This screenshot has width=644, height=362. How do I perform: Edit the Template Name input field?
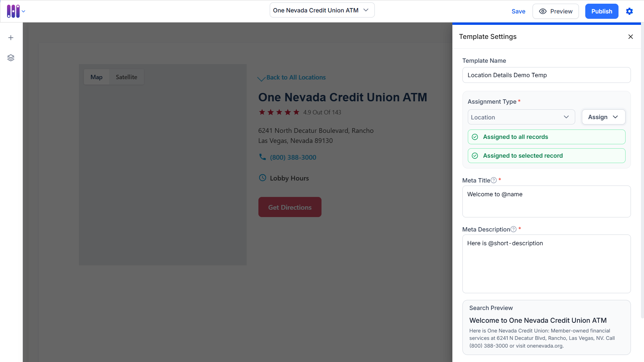point(546,75)
